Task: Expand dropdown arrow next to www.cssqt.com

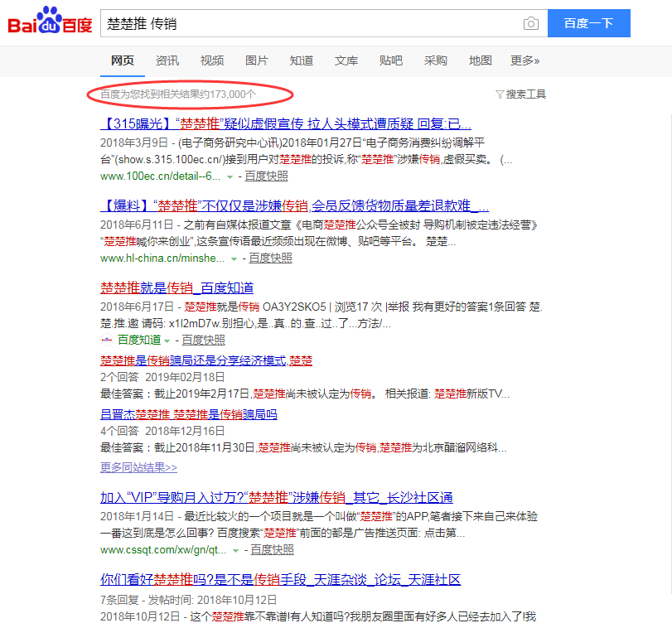Action: coord(235,550)
